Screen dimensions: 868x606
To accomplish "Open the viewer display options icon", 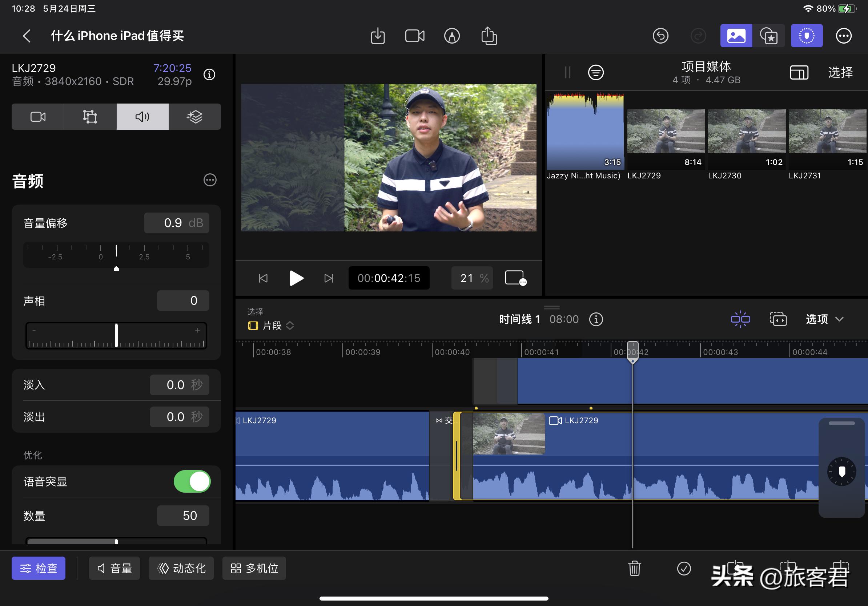I will (x=515, y=278).
